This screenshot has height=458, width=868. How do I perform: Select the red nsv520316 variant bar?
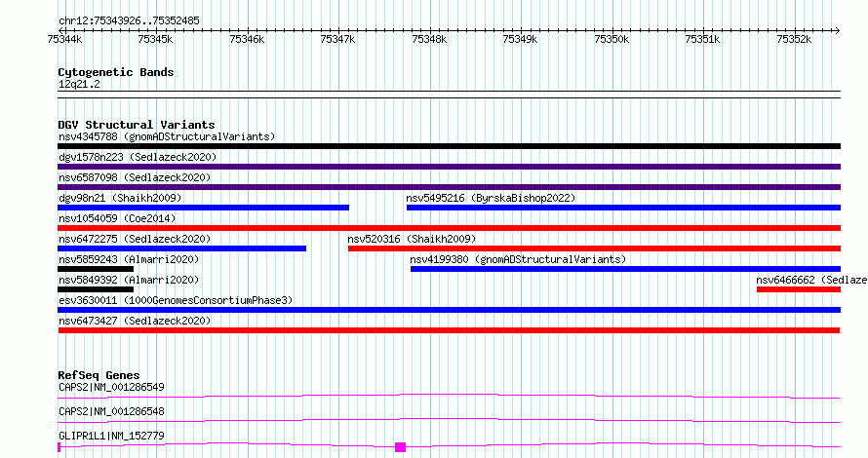tap(595, 248)
